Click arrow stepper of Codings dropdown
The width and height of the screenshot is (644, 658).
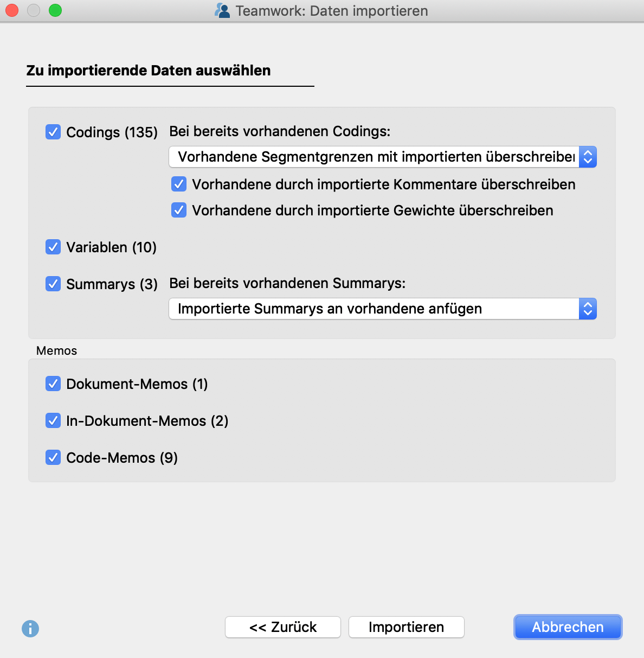point(588,157)
